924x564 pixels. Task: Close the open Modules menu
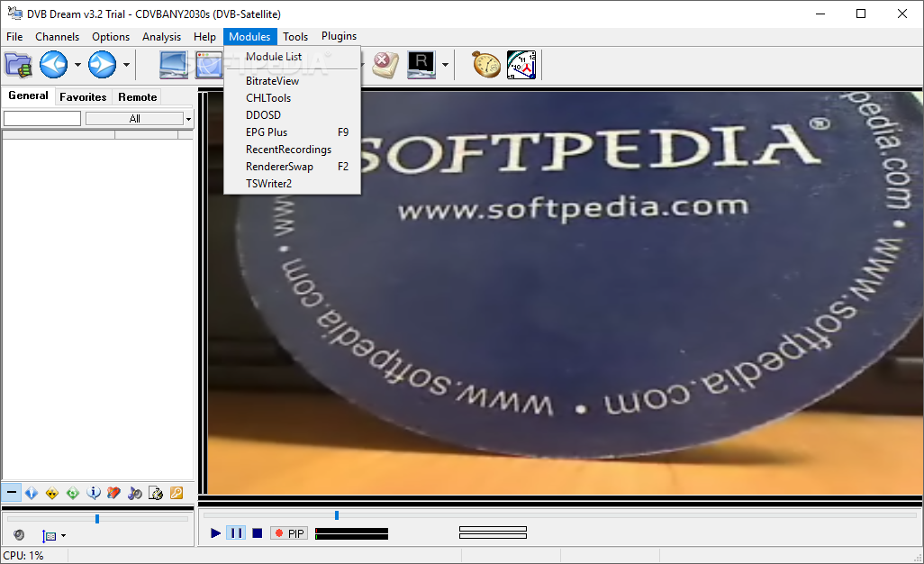tap(249, 37)
